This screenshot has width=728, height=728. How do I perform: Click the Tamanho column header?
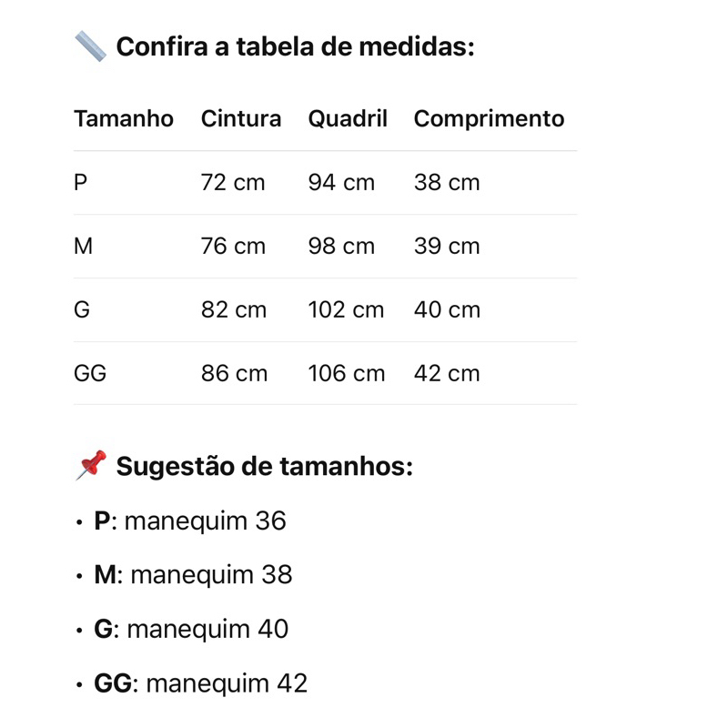pyautogui.click(x=124, y=119)
